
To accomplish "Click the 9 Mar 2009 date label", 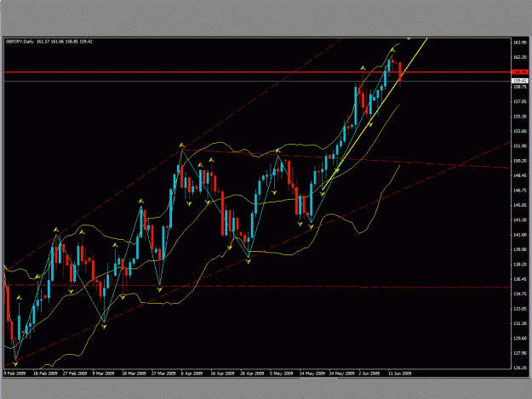I will [104, 373].
